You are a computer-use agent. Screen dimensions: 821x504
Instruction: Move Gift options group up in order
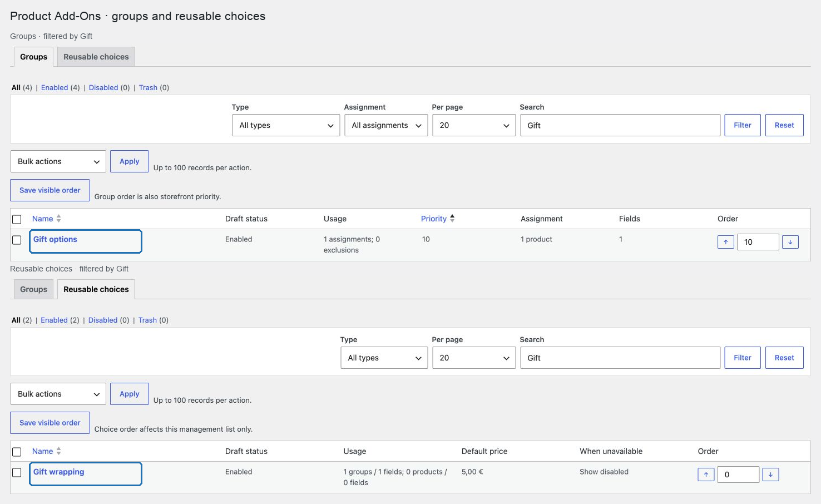(x=725, y=242)
